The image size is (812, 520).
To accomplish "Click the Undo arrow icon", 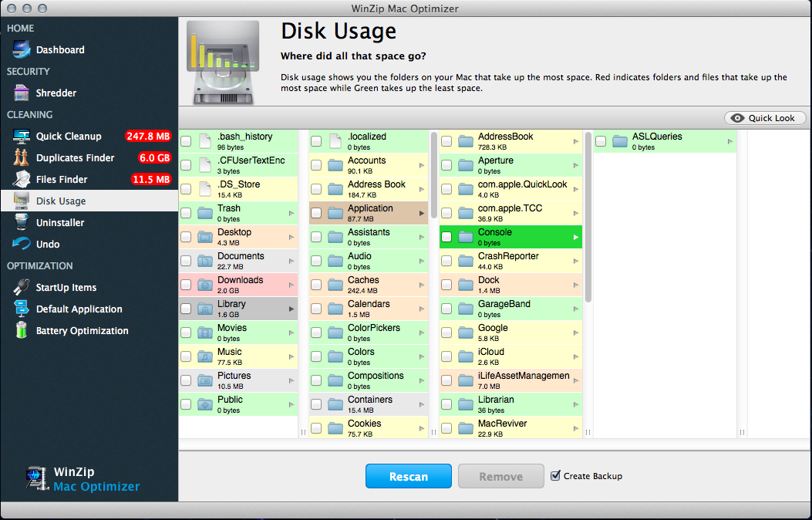I will [x=22, y=245].
